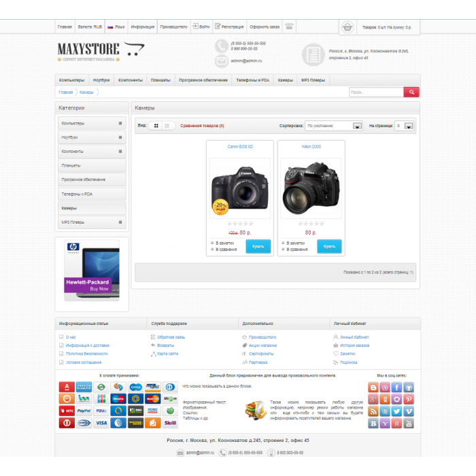476x476 pixels.
Task: Click the PayPal payment icon
Action: tap(84, 411)
